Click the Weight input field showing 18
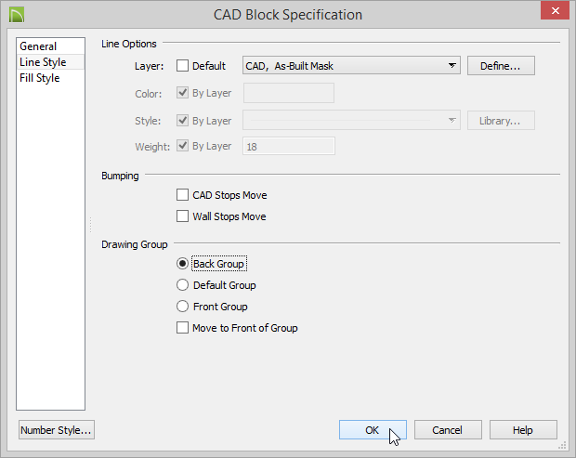The image size is (576, 458). [x=289, y=146]
